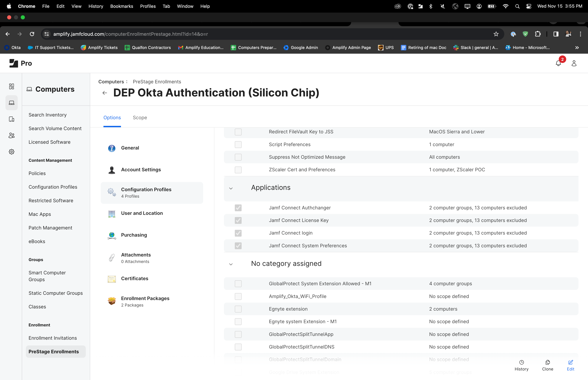This screenshot has height=380, width=588.
Task: Check Redirect FileVault Key to JSS
Action: 238,132
